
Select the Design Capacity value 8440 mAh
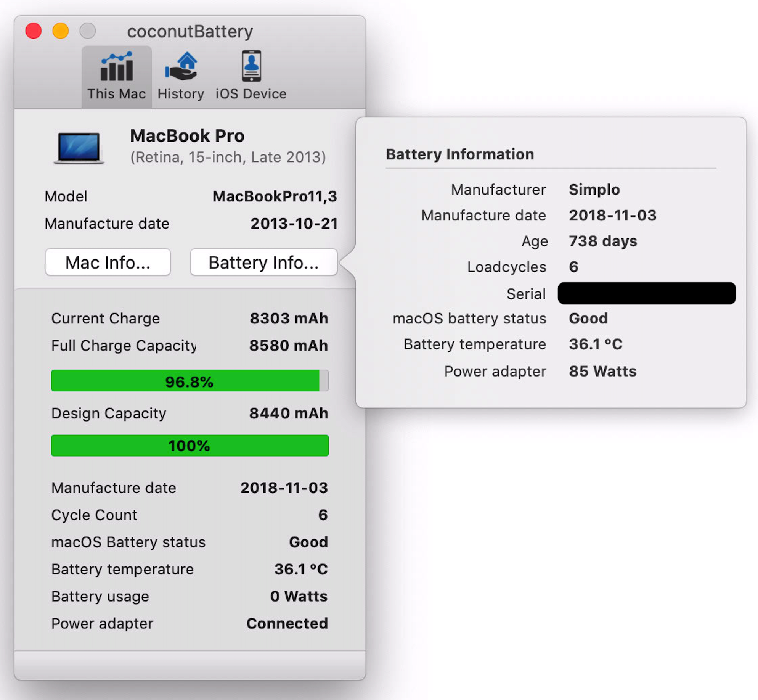(289, 414)
